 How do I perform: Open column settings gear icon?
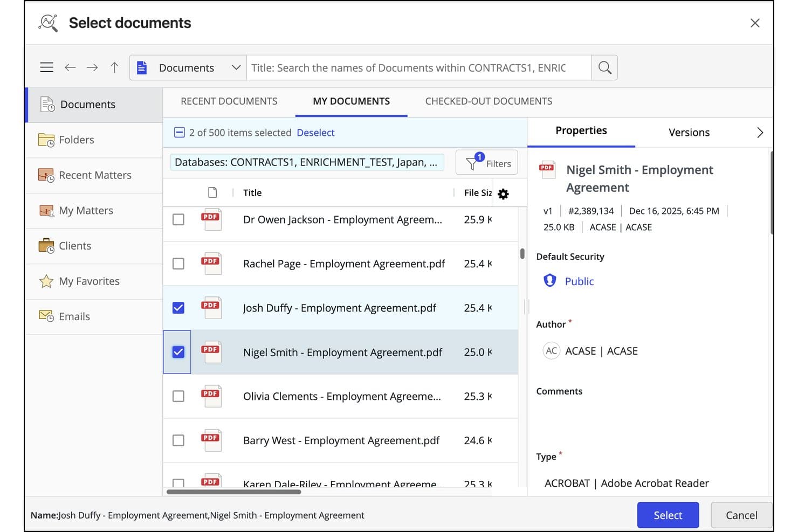tap(503, 194)
